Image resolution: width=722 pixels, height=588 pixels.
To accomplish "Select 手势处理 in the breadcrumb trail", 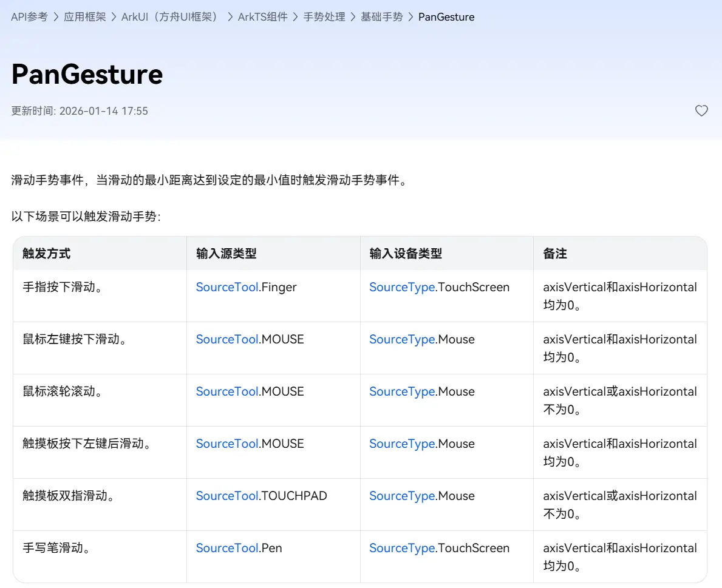I will pos(324,17).
